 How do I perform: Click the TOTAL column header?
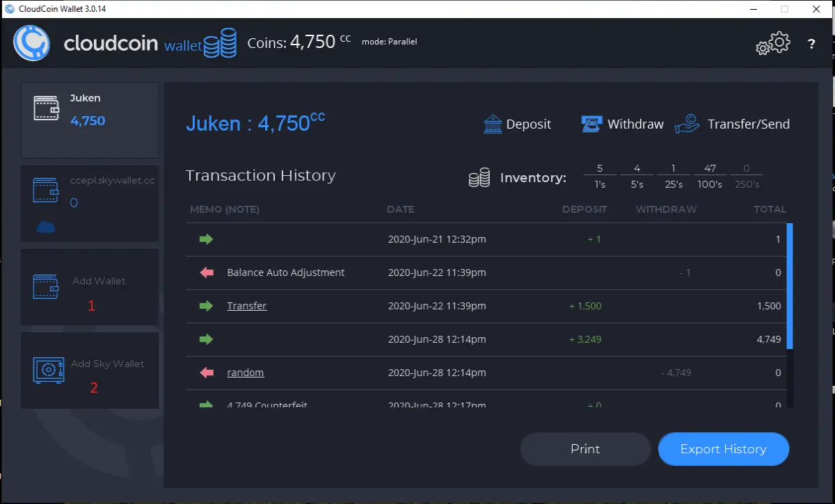770,209
